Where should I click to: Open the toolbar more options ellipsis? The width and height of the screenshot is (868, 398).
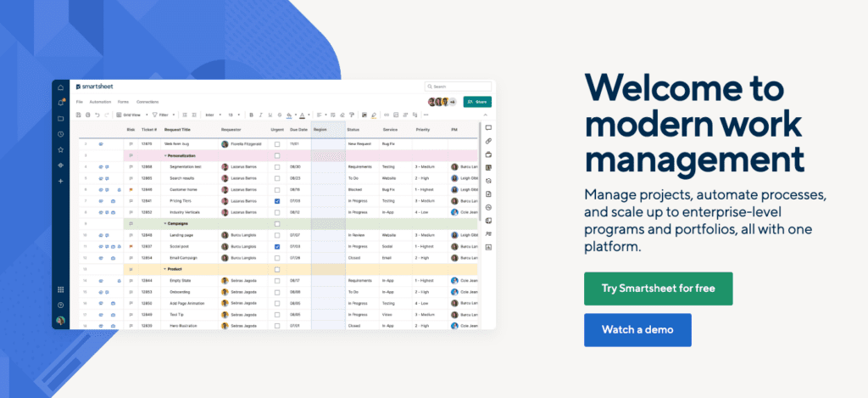(426, 115)
